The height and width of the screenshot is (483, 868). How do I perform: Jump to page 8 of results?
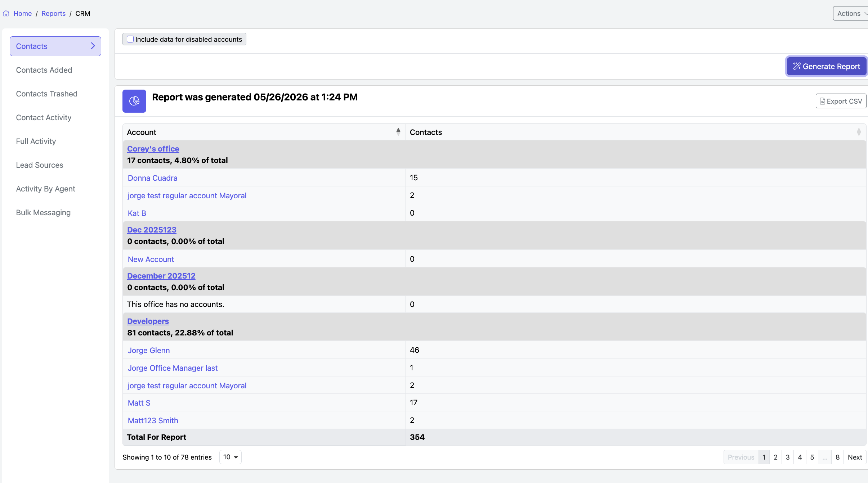pyautogui.click(x=838, y=457)
